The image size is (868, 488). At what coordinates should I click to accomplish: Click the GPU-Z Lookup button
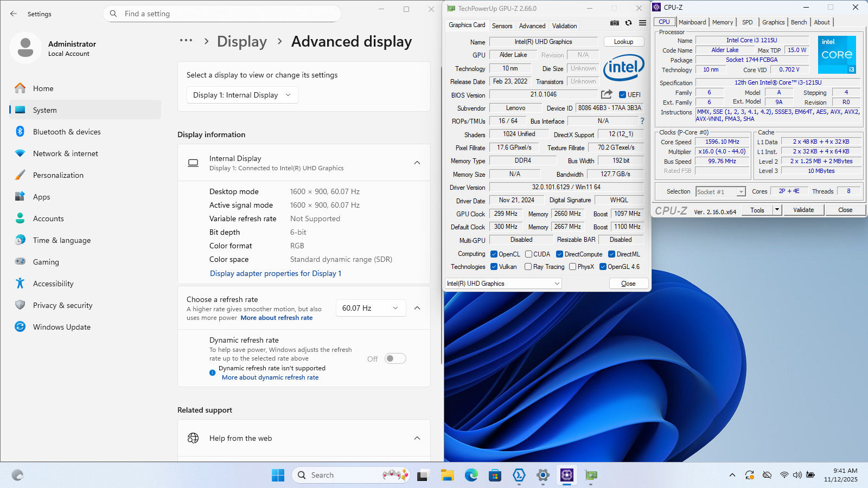coord(623,42)
